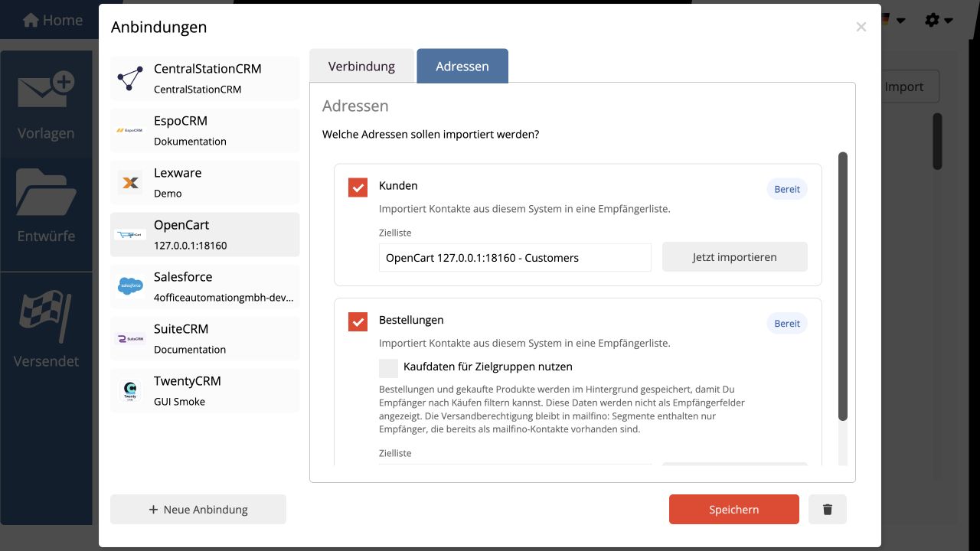The width and height of the screenshot is (980, 551).
Task: Click the Bereit badge for Bestellungen
Action: click(x=787, y=324)
